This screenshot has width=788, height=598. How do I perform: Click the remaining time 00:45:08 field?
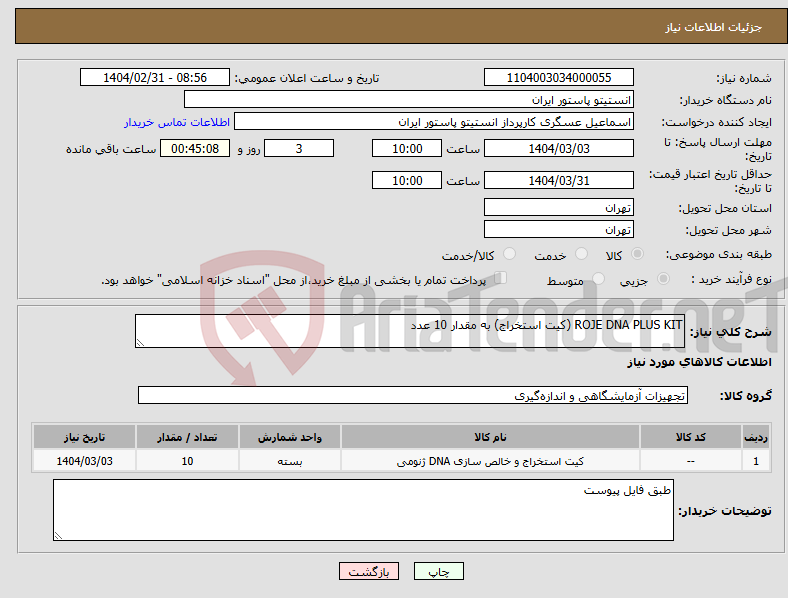pos(195,148)
